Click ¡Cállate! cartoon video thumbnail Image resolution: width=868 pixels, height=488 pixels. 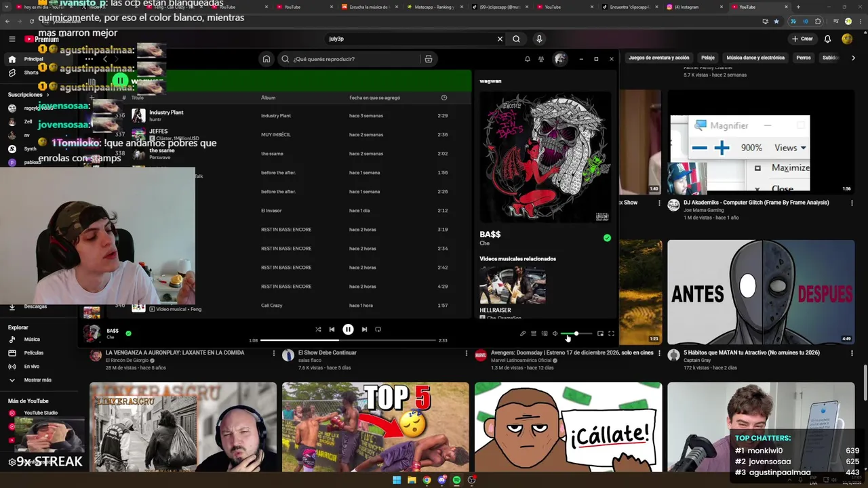click(568, 427)
